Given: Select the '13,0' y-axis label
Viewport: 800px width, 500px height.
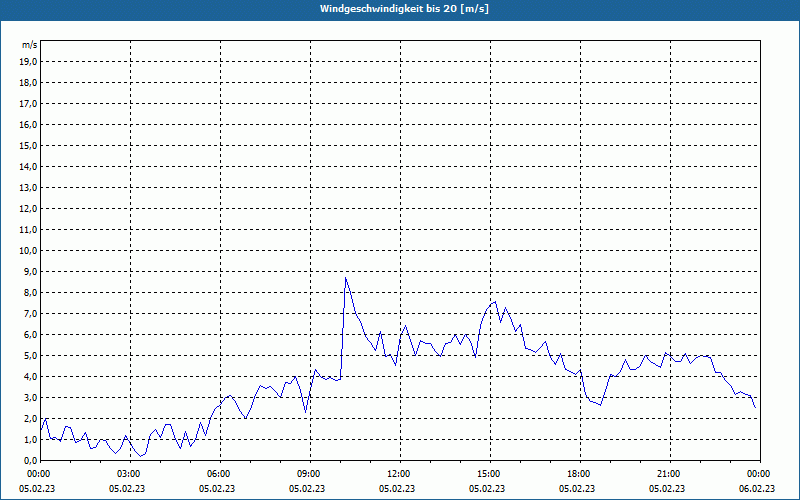Looking at the screenshot, I should (x=28, y=188).
